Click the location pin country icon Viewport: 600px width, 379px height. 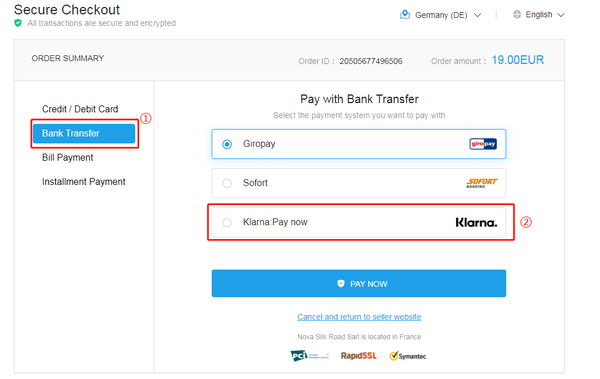pos(404,15)
